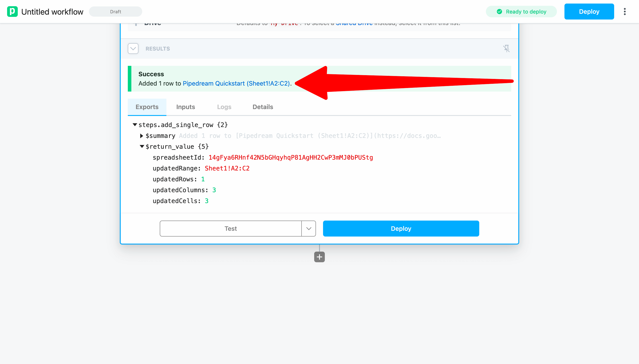Add a step with the plus icon

[319, 257]
